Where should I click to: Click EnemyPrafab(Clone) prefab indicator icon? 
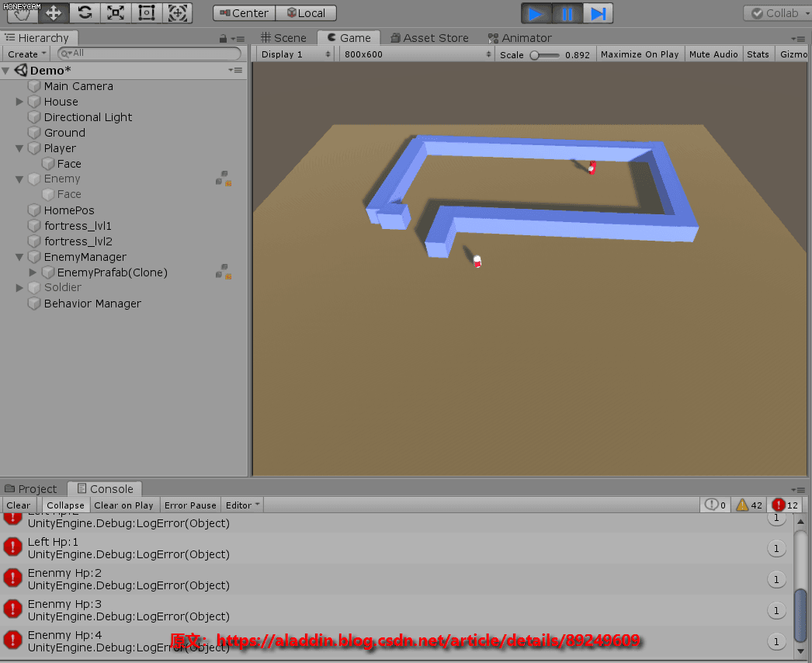coord(224,272)
